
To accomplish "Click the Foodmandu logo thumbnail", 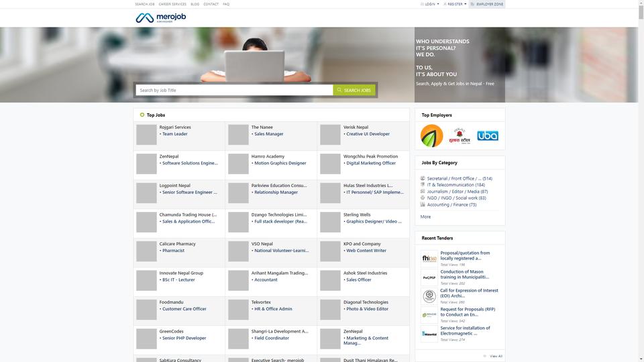I will tap(146, 310).
